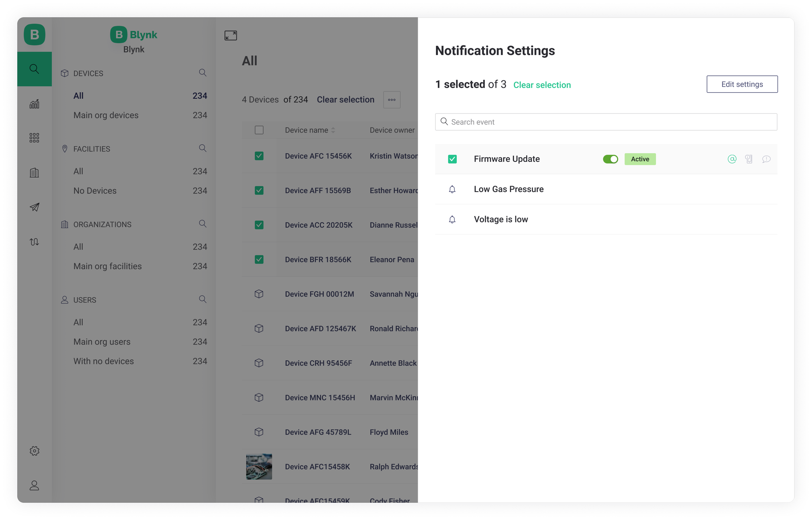Sort by Device name column arrows
The image size is (812, 520).
click(x=333, y=130)
